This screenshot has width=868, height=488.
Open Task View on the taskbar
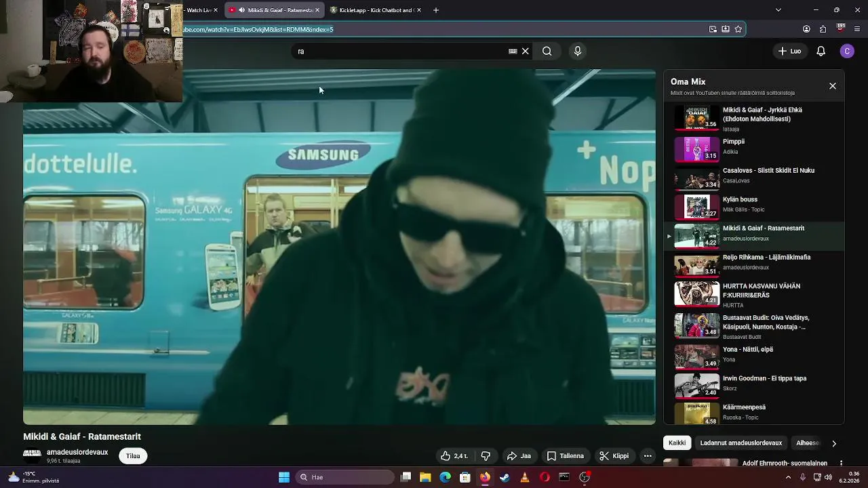406,477
